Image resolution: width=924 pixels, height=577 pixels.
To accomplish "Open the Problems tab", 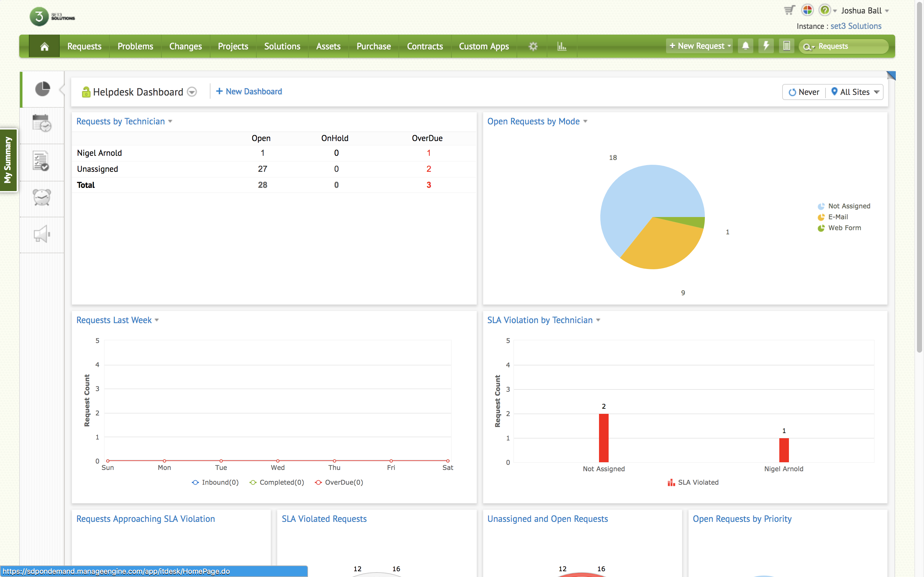I will point(135,46).
